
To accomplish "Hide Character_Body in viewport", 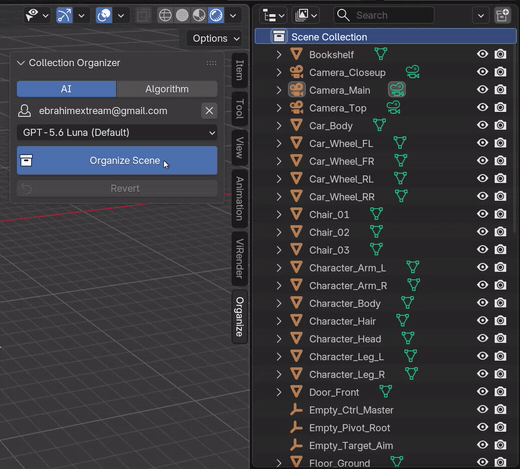I will [482, 303].
